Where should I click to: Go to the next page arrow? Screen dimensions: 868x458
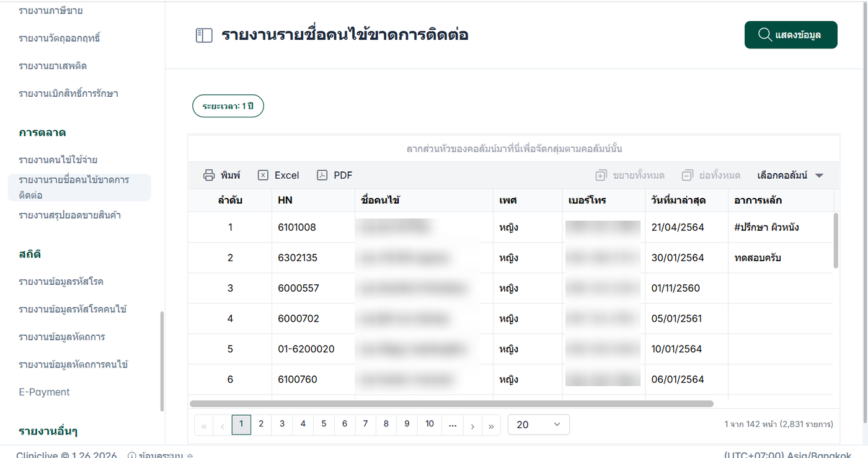[x=472, y=425]
